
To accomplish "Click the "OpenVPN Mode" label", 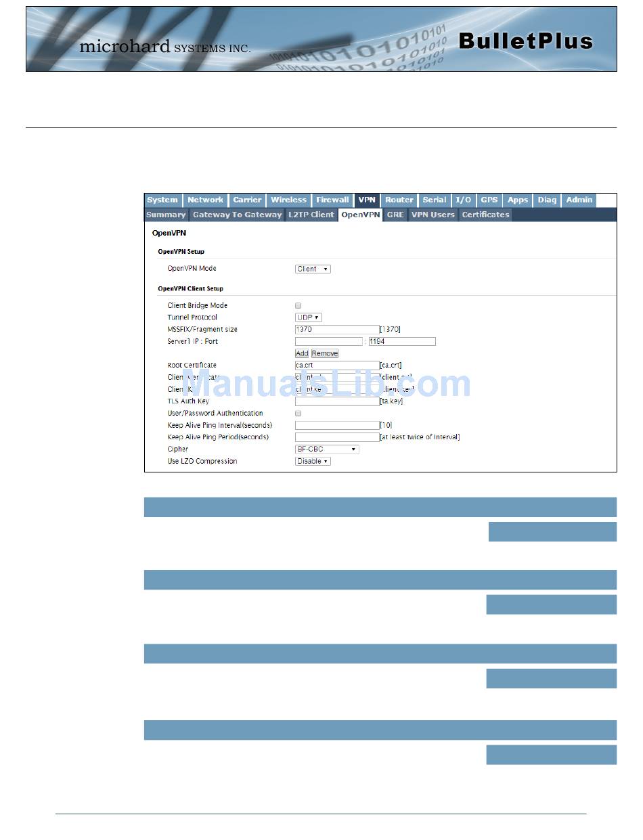I will coord(192,269).
